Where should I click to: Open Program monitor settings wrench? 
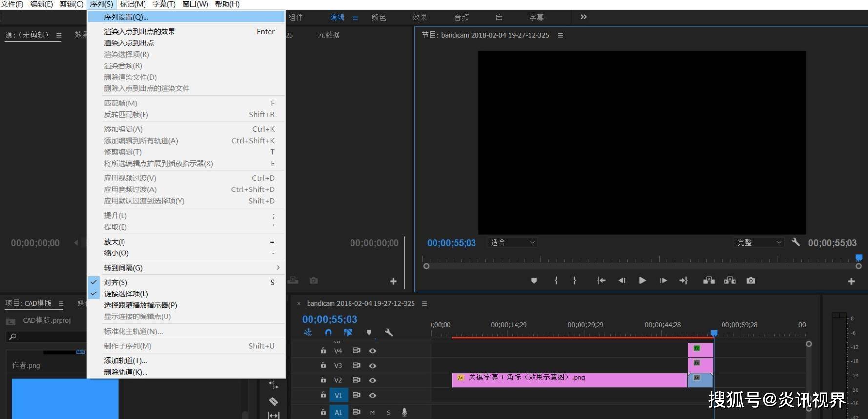pyautogui.click(x=796, y=242)
